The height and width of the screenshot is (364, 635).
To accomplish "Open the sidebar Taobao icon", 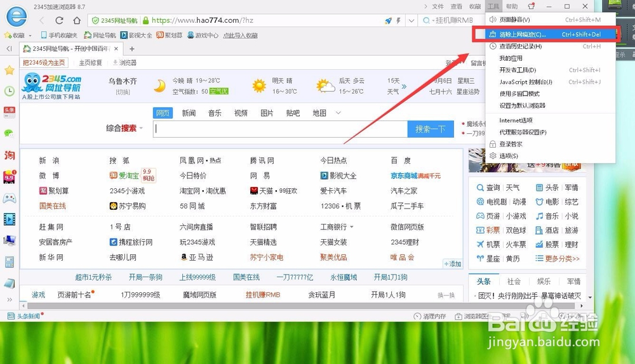I will (10, 155).
